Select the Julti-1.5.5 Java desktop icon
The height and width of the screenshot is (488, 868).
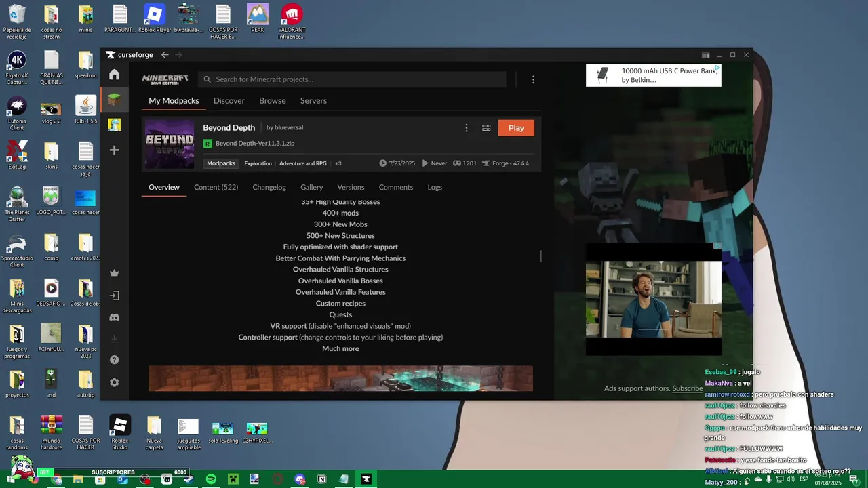[85, 110]
